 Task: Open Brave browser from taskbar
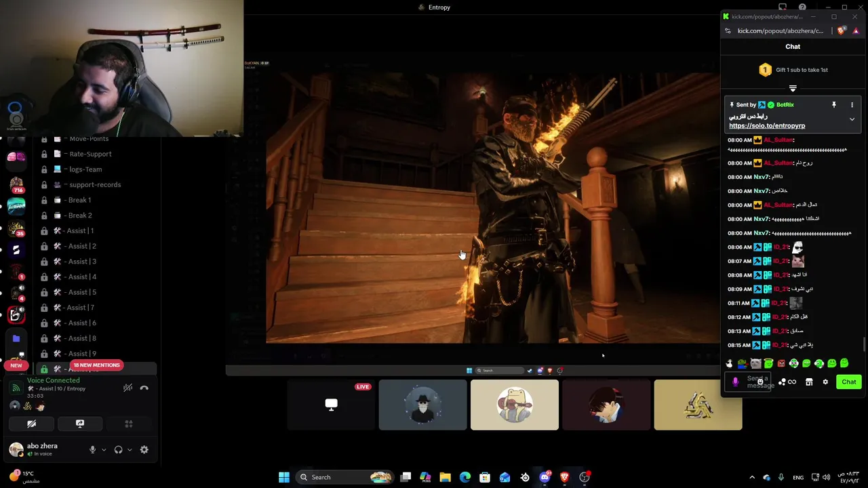(564, 477)
